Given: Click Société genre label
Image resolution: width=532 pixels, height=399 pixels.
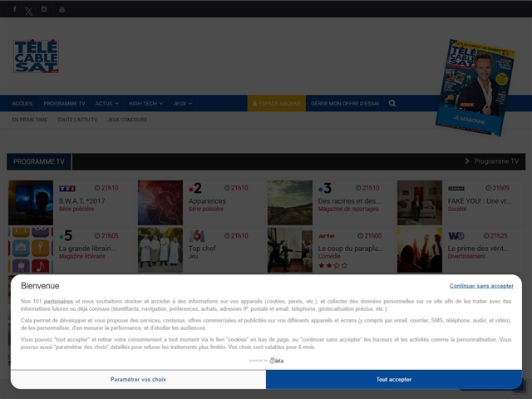Looking at the screenshot, I should coord(457,209).
